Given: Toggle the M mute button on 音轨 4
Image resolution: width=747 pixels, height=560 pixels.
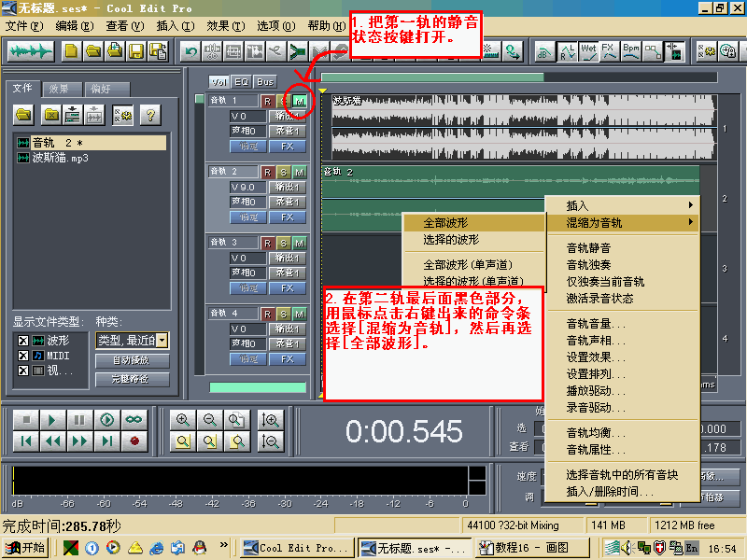Looking at the screenshot, I should point(299,314).
